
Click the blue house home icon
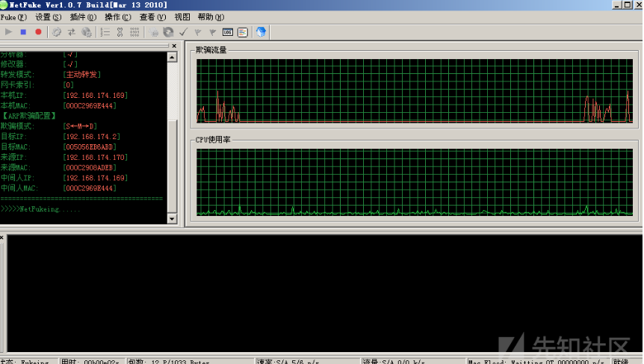coord(261,32)
